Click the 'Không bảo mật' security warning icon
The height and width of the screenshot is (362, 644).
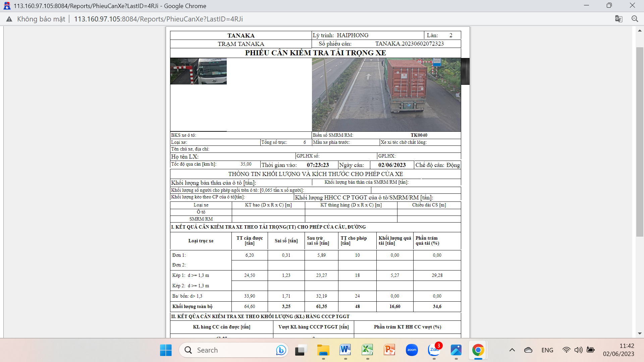tap(9, 19)
